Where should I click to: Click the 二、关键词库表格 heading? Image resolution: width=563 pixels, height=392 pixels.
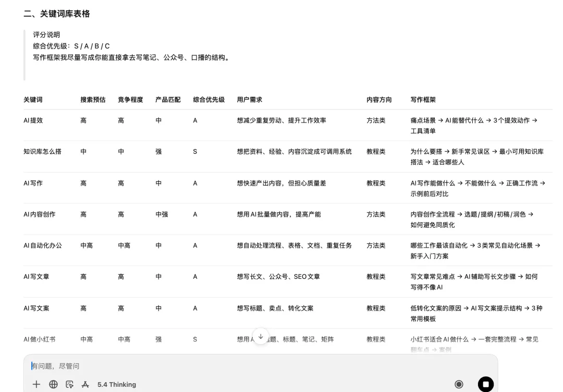(57, 14)
